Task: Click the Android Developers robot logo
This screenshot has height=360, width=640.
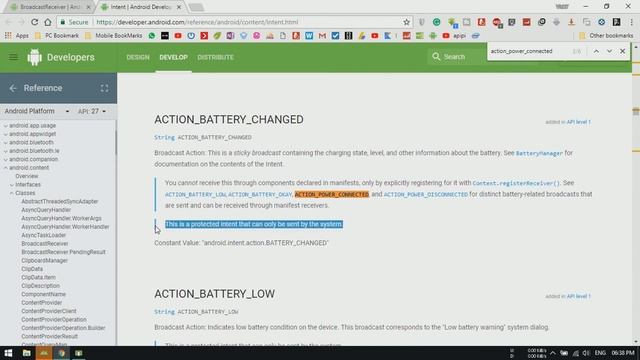Action: pos(34,57)
